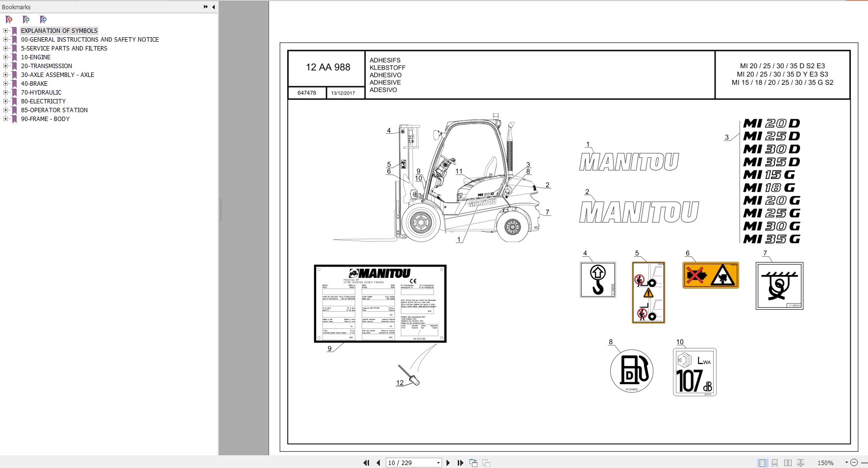The width and height of the screenshot is (868, 468).
Task: Open the EXPLANATION OF SYMBOLS bookmark
Action: 59,30
